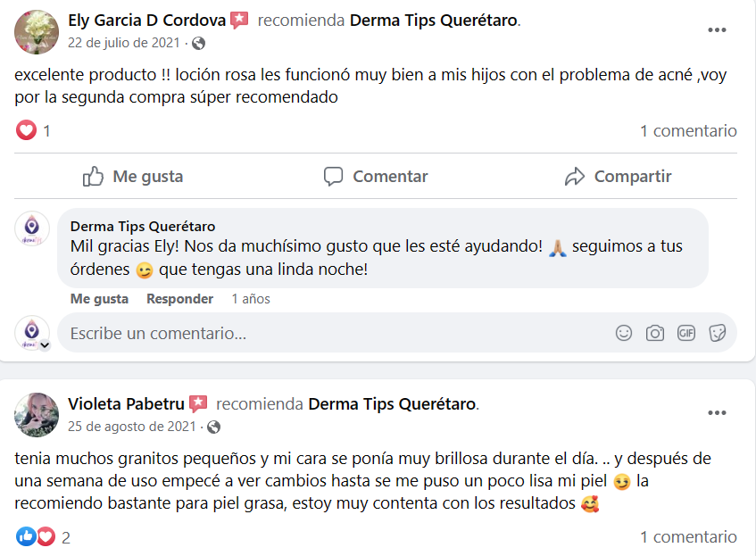Switch commenting profile via avatar arrow
The image size is (756, 556).
pyautogui.click(x=44, y=344)
